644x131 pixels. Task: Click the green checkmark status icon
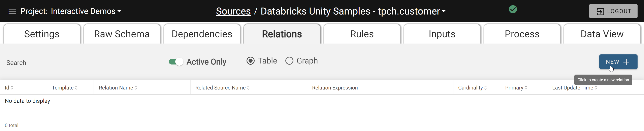[x=513, y=9]
